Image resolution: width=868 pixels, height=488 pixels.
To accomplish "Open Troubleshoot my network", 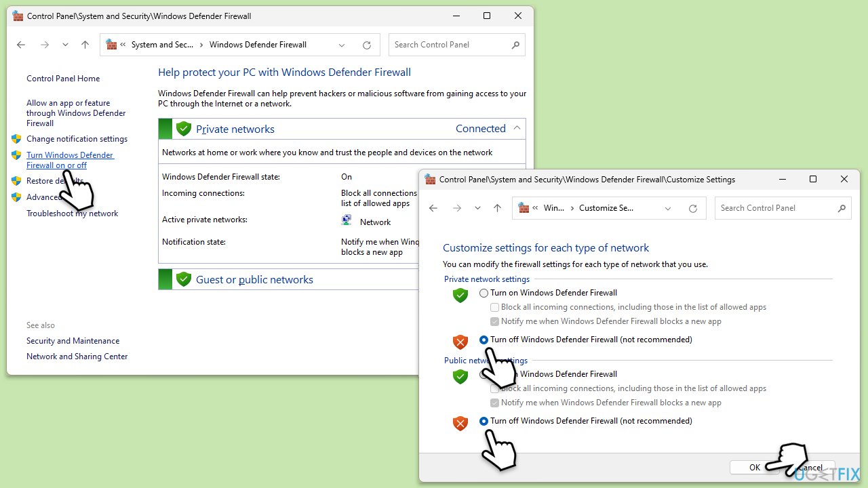I will [72, 213].
